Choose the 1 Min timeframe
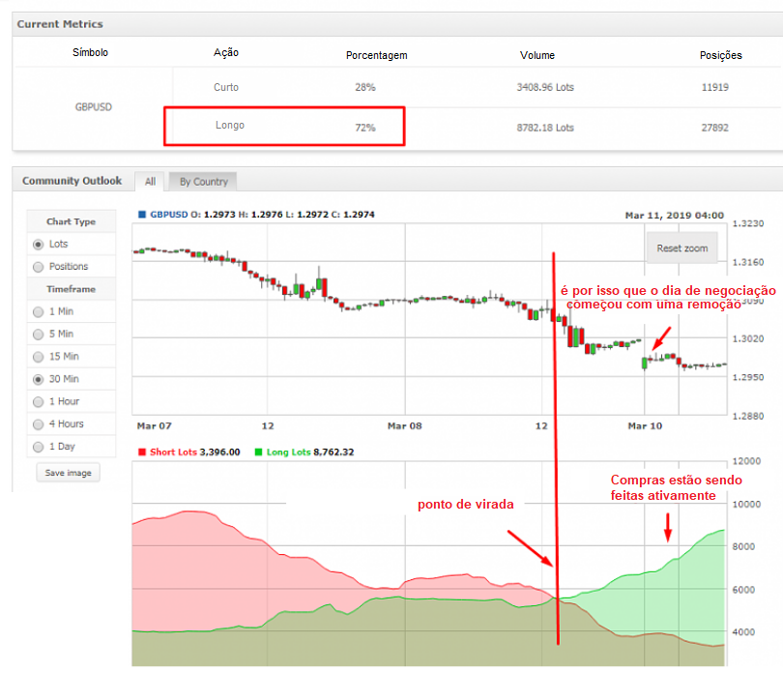Image resolution: width=783 pixels, height=700 pixels. pos(39,311)
